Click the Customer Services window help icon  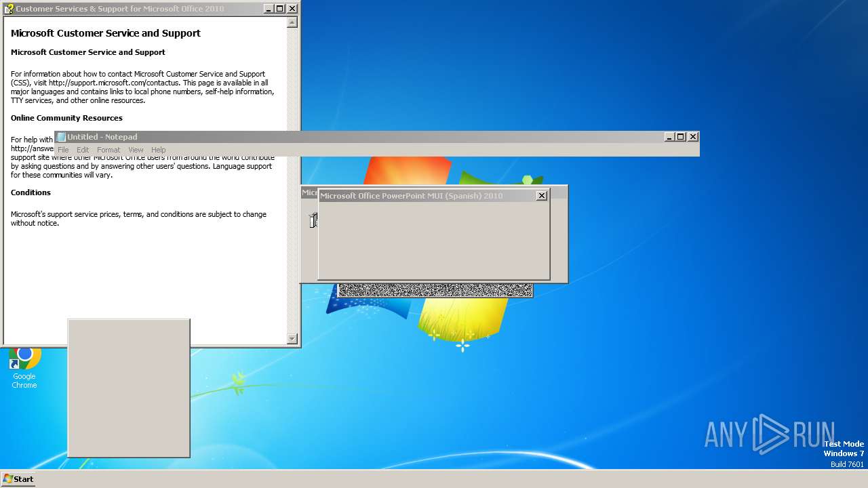tap(9, 9)
